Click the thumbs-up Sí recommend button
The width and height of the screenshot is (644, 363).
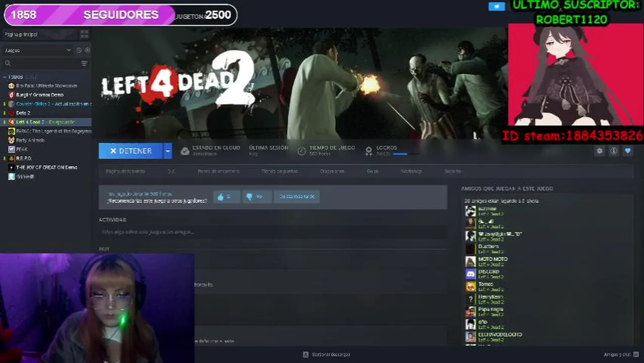coord(226,197)
